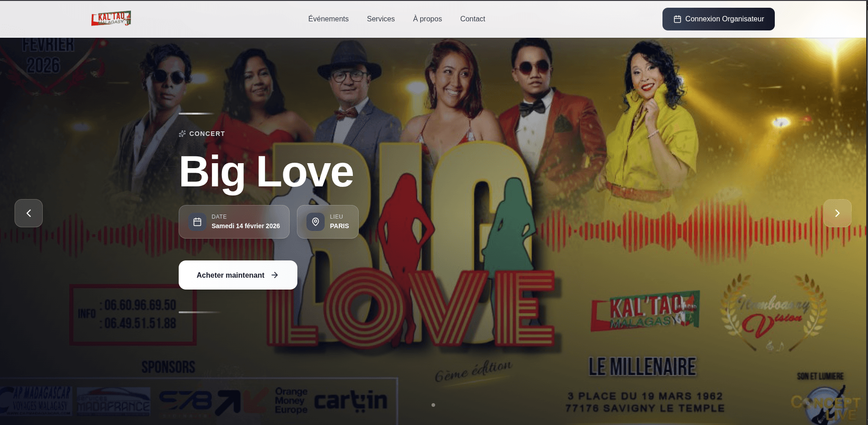Image resolution: width=868 pixels, height=425 pixels.
Task: Open the Événements menu item
Action: pos(328,19)
